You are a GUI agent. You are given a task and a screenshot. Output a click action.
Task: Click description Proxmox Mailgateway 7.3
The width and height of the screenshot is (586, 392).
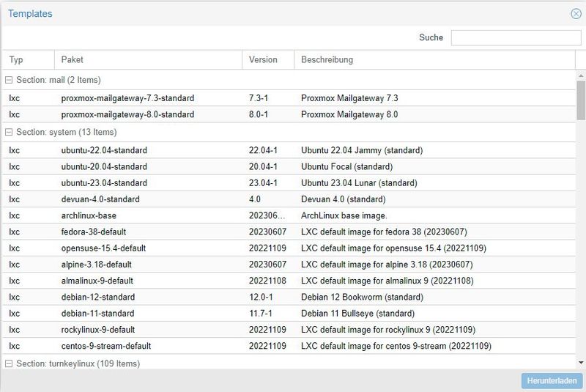pyautogui.click(x=349, y=98)
